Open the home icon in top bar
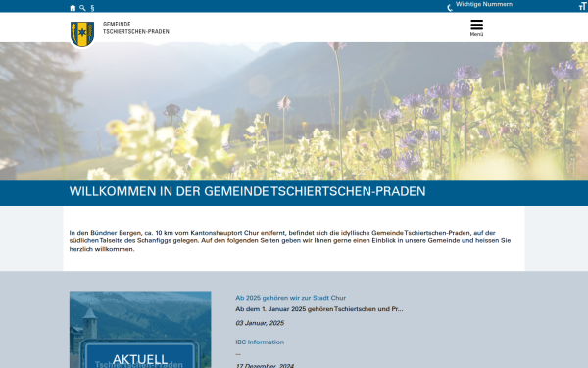This screenshot has height=368, width=588. (x=73, y=8)
